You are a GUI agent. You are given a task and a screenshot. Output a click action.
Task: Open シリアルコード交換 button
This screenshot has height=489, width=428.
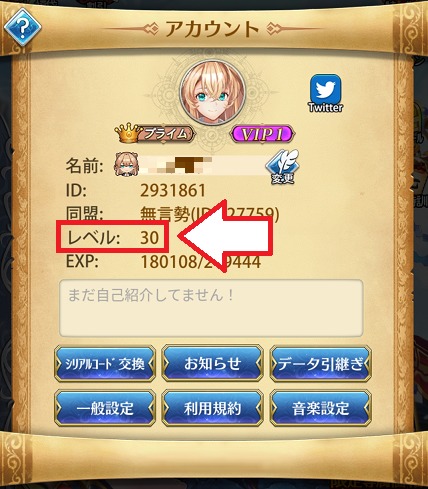click(x=105, y=363)
